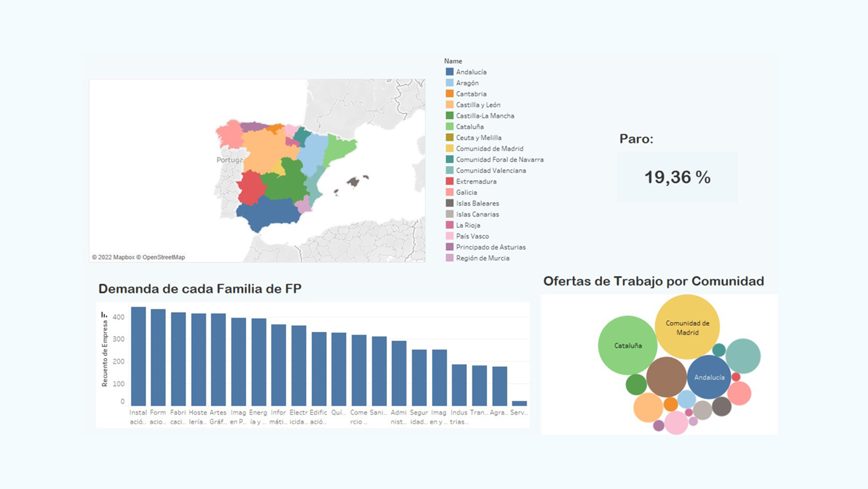
Task: Select the tallest Instalación bar in chart
Action: click(x=138, y=356)
